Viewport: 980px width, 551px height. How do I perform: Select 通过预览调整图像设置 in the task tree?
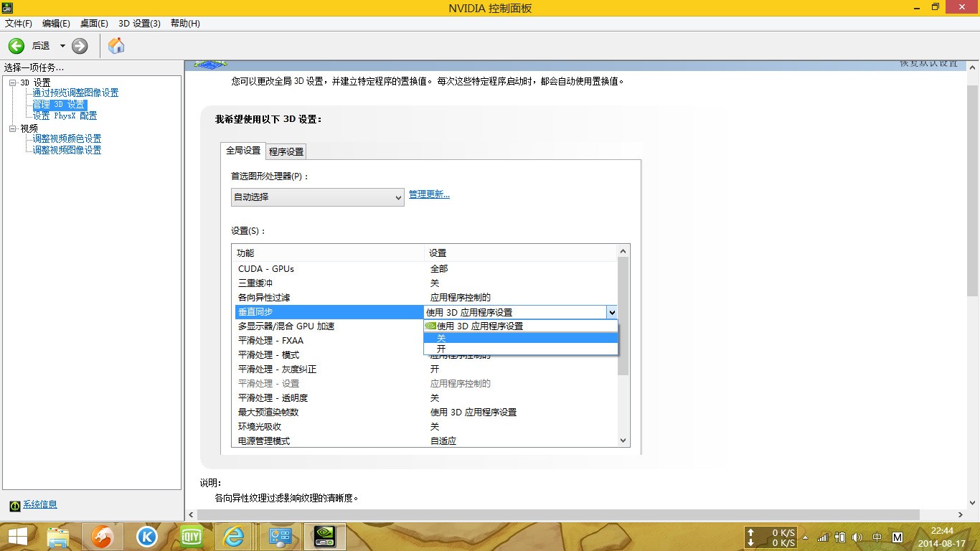point(75,93)
